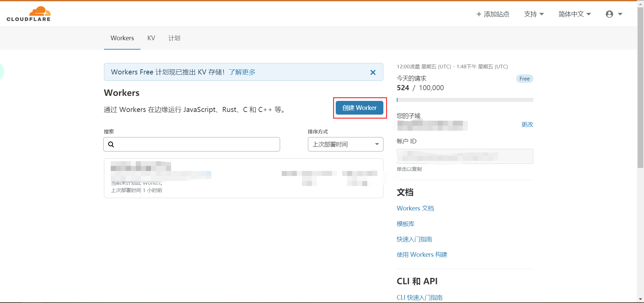The image size is (644, 303).
Task: Open the Workers 文档 link
Action: click(415, 208)
